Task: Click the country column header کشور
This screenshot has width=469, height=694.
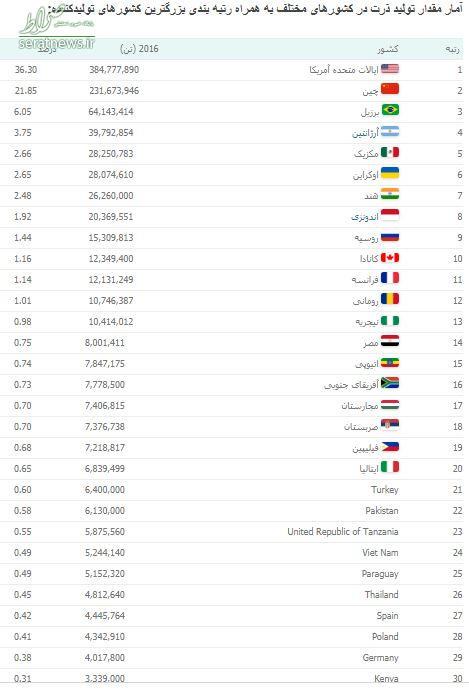Action: (388, 49)
